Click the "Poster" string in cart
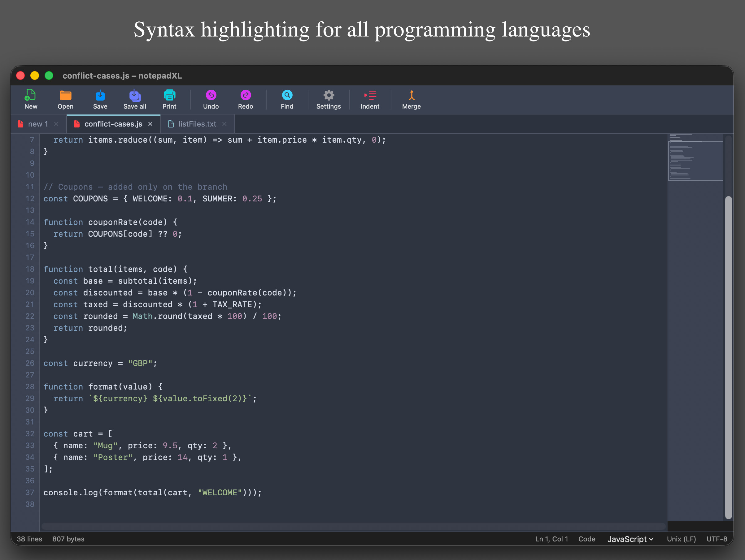The image size is (745, 560). point(113,457)
